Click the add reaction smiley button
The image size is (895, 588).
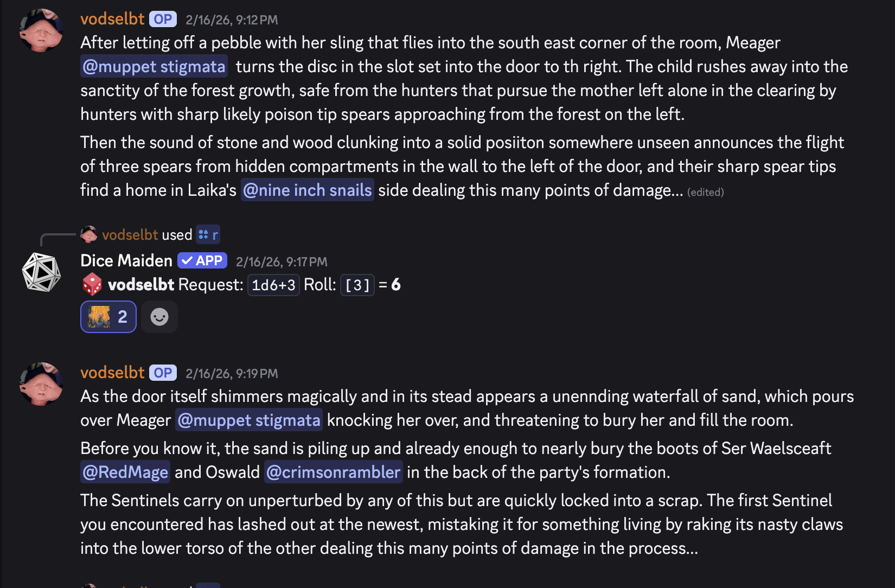tap(159, 317)
